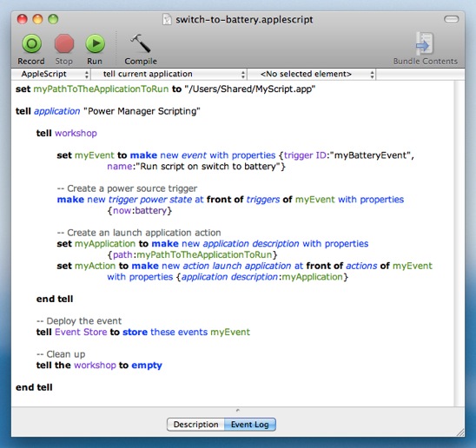Click the red Stop icon

pyautogui.click(x=64, y=43)
